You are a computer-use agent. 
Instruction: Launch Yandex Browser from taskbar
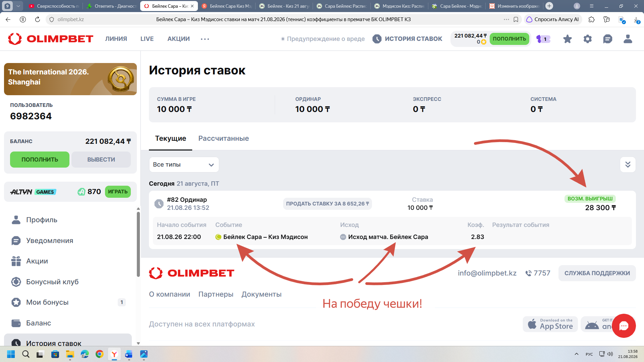(114, 354)
